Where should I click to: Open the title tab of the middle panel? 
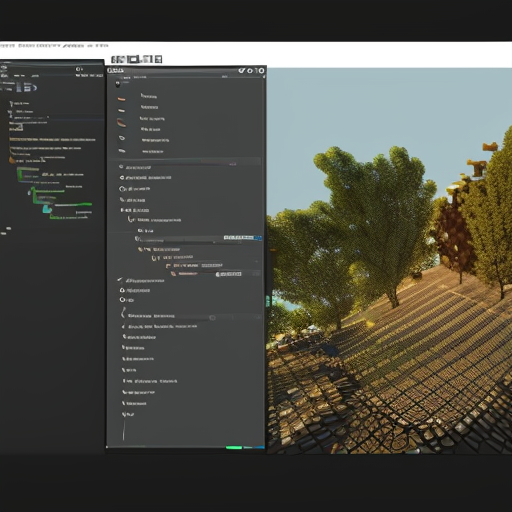coord(116,70)
